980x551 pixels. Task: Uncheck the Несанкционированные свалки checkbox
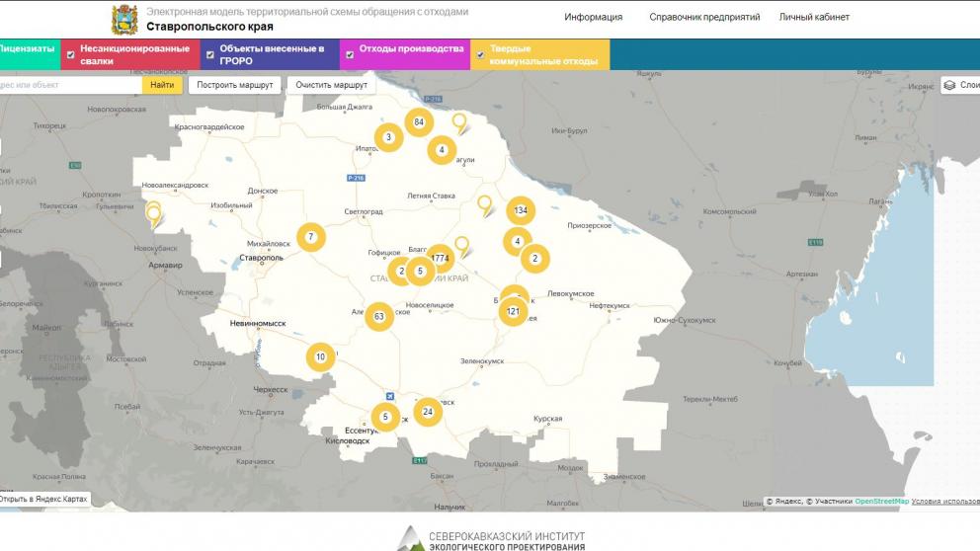pos(70,55)
